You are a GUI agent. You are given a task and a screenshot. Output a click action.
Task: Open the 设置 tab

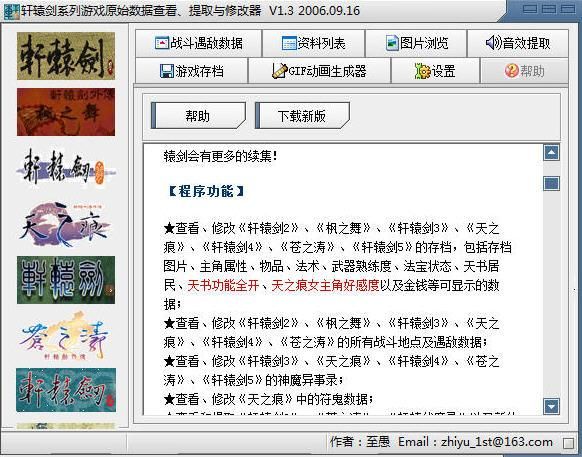[x=435, y=71]
